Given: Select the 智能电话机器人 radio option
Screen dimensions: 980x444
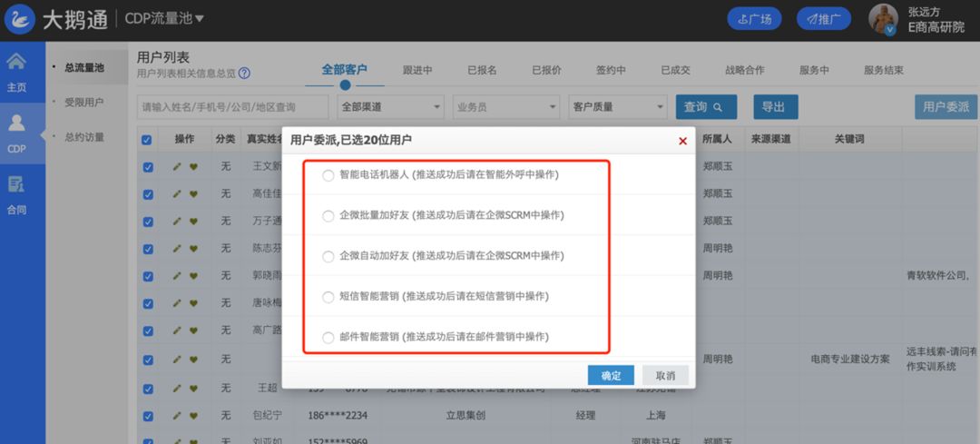Looking at the screenshot, I should 328,176.
